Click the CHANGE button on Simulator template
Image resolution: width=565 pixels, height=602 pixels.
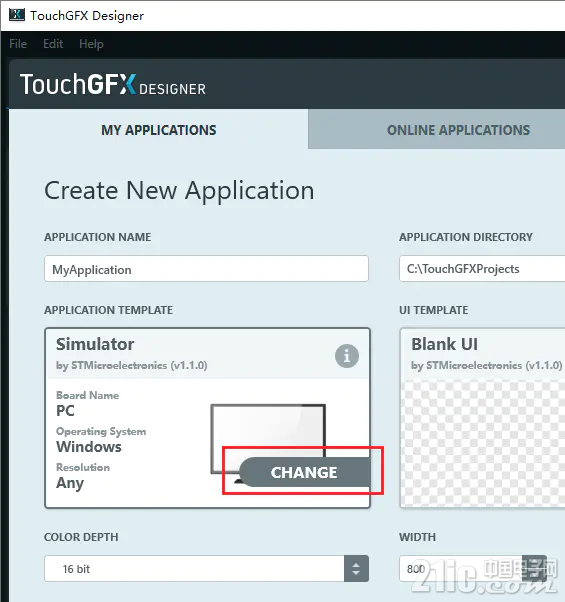(x=305, y=472)
